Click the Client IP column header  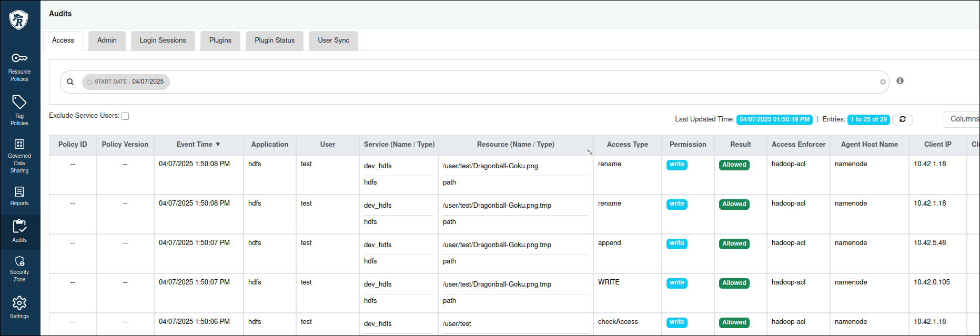(x=938, y=145)
